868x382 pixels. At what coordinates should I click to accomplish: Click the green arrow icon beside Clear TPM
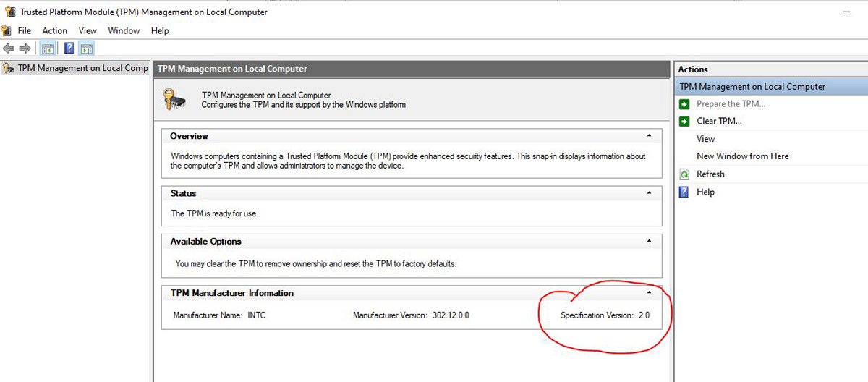click(x=684, y=122)
